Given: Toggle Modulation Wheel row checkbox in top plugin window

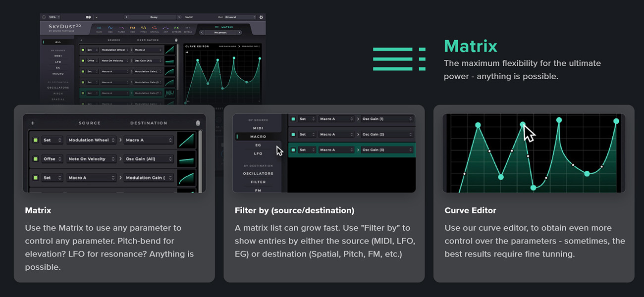Looking at the screenshot, I should click(83, 50).
